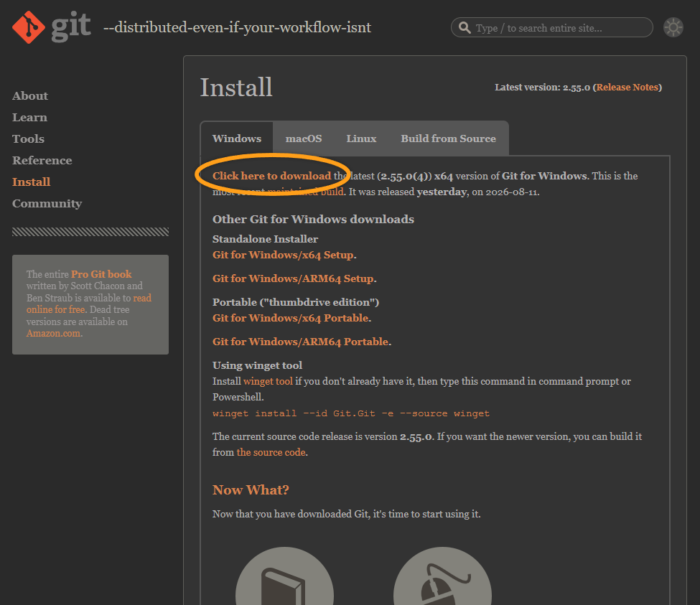700x605 pixels.
Task: Switch to the macOS tab
Action: tap(304, 139)
